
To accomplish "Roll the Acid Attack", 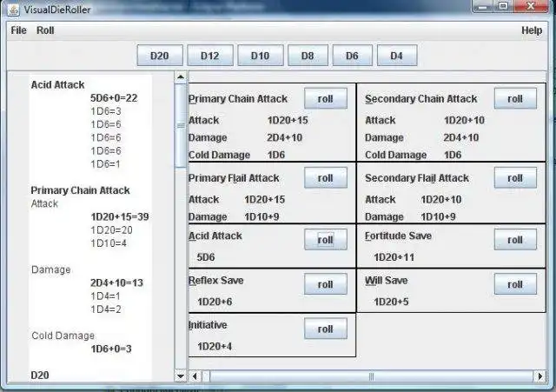I will click(326, 240).
